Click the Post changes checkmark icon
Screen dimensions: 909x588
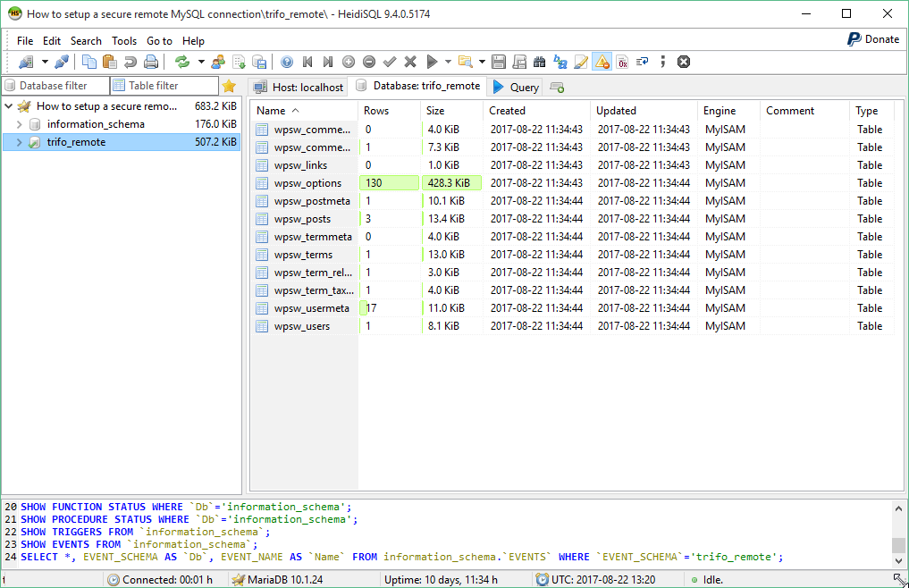(x=390, y=62)
